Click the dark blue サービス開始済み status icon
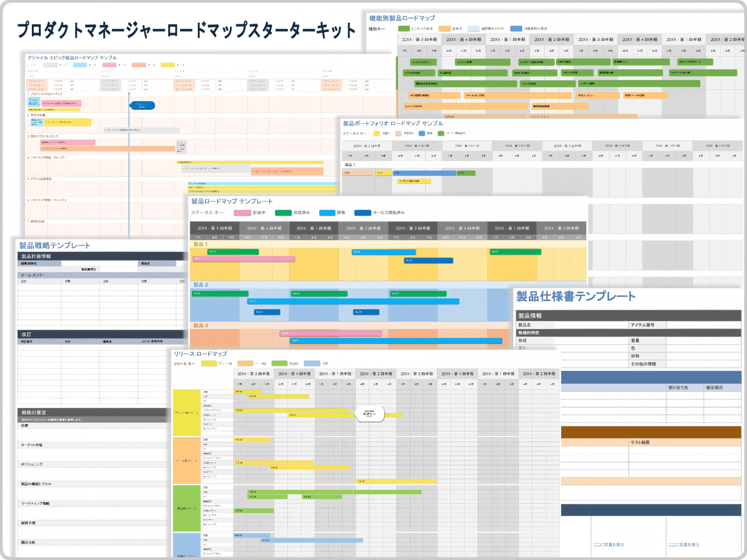Image resolution: width=747 pixels, height=560 pixels. point(363,213)
